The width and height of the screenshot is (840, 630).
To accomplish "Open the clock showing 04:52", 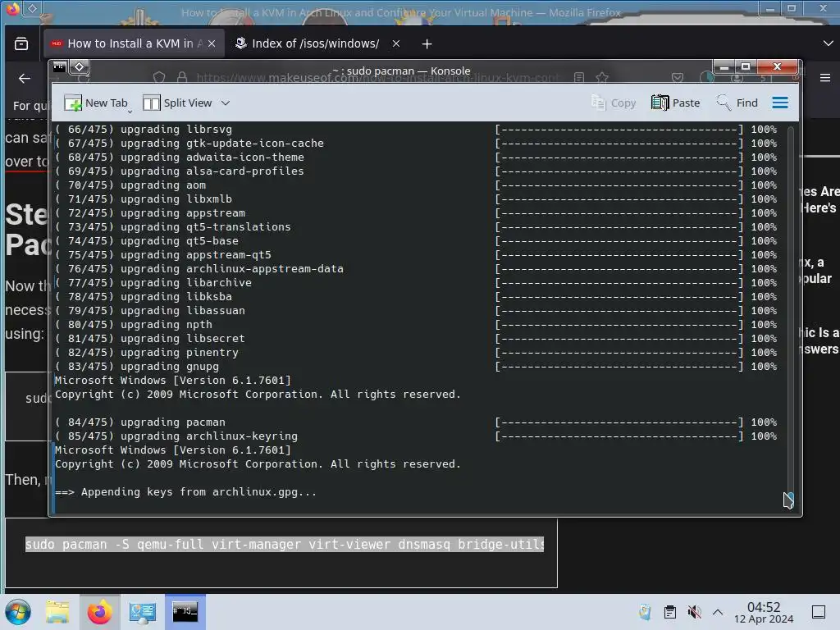I will coord(764,612).
